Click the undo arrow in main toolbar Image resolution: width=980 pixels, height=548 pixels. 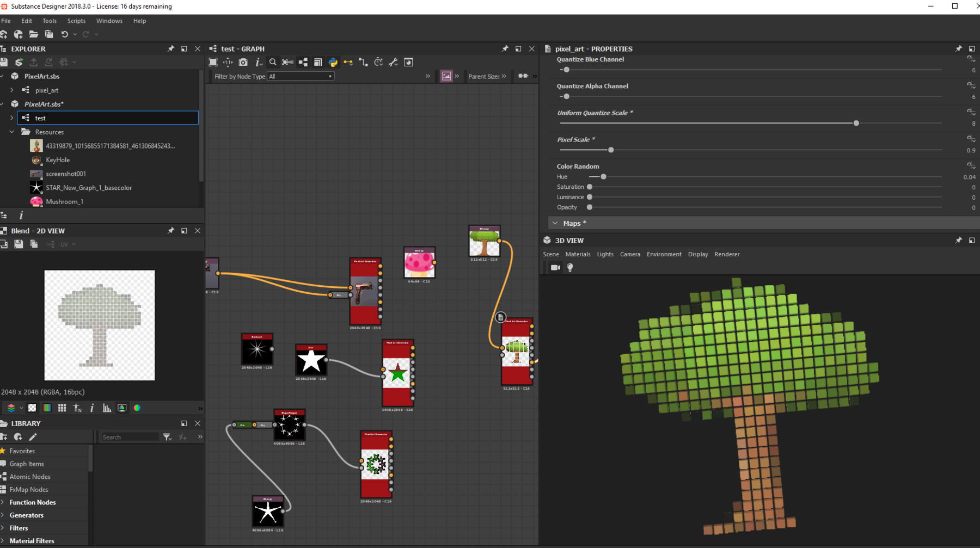coord(64,34)
